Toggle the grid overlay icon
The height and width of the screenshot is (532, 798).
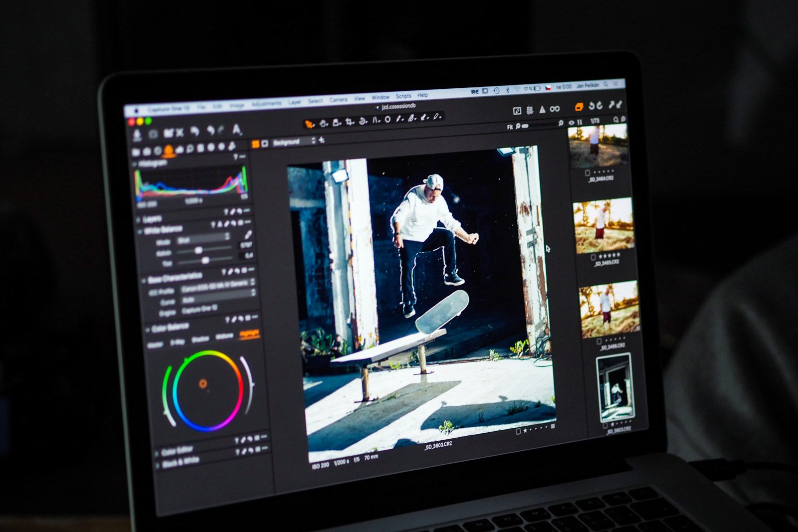coord(530,110)
